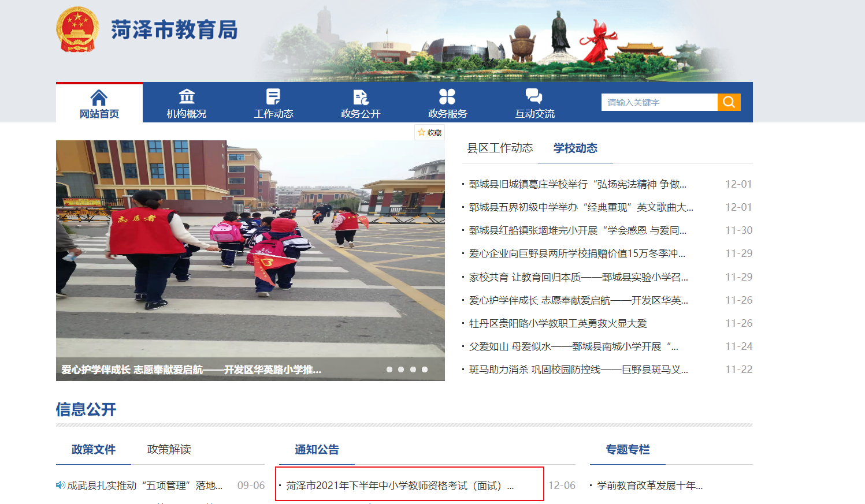865x504 pixels.
Task: Open news 斑马助力消杀 巩固校园防控线
Action: tap(578, 369)
